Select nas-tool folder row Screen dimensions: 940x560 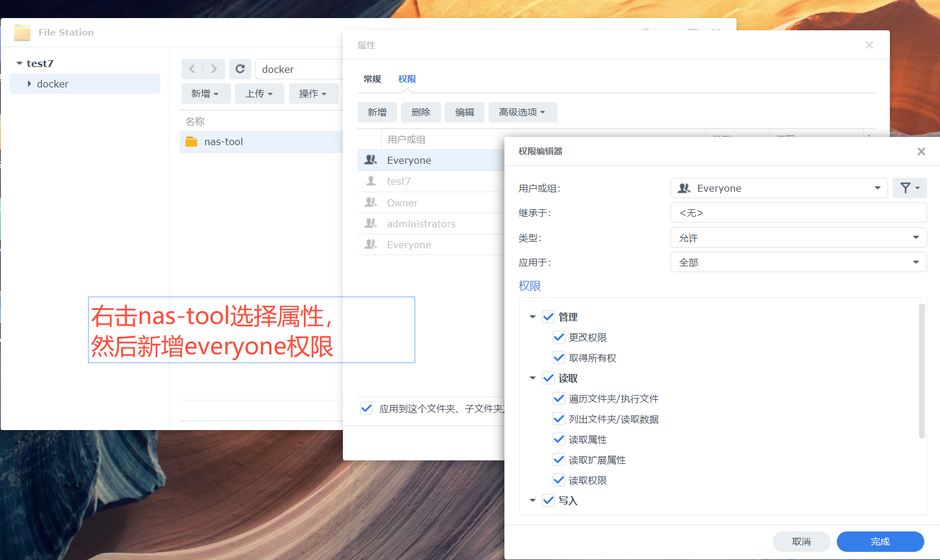261,142
